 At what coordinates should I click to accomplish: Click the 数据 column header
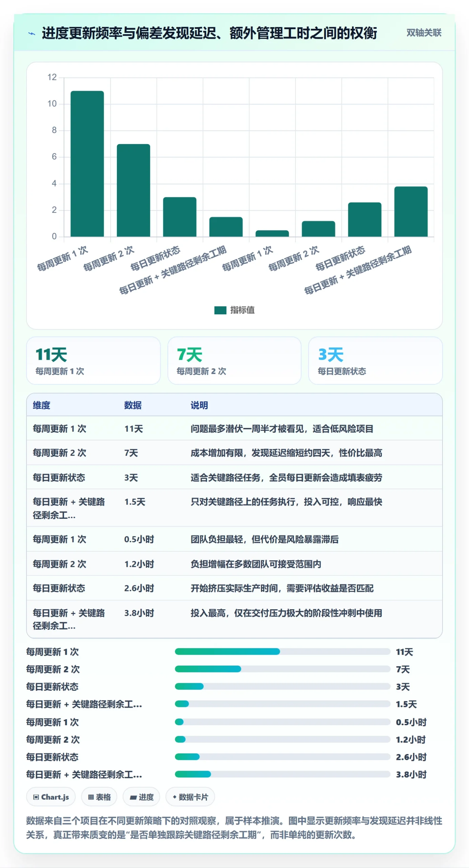(133, 405)
